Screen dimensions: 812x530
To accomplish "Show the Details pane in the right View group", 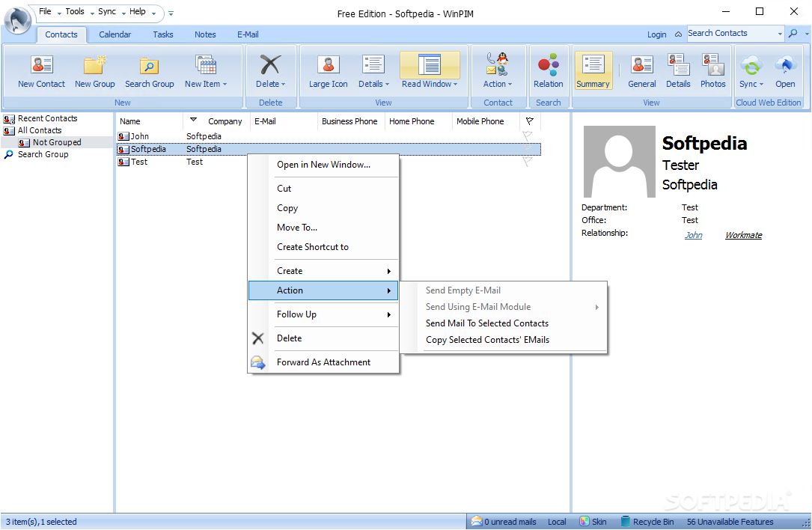I will click(678, 72).
